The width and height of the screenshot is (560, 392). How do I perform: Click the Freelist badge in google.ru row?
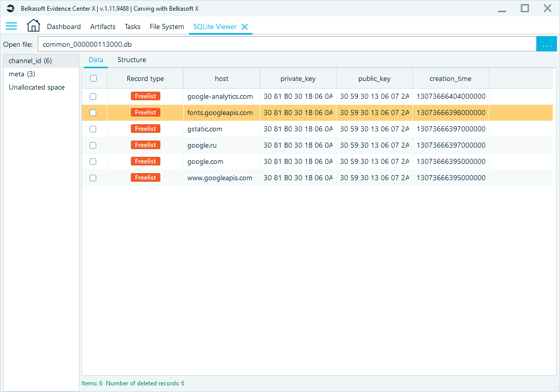tap(146, 145)
